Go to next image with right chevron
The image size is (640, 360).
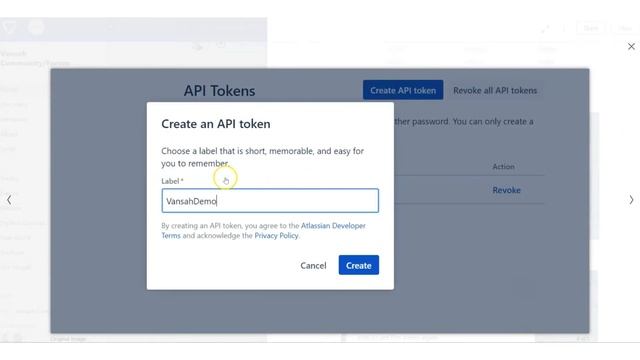631,200
